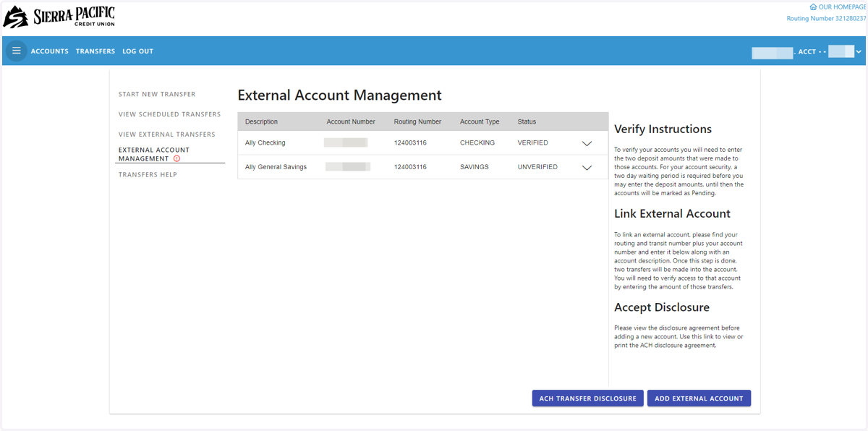
Task: Click the External Account Management page title
Action: (339, 95)
